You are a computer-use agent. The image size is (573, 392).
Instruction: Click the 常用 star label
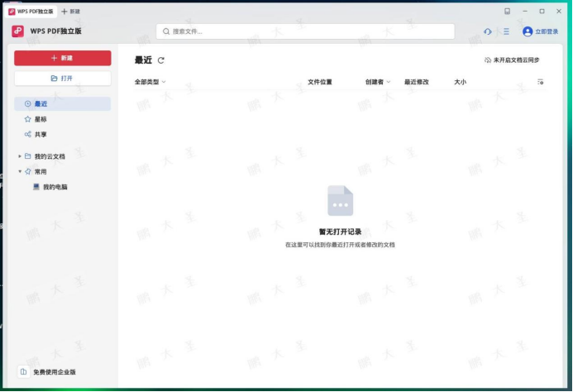coord(41,172)
